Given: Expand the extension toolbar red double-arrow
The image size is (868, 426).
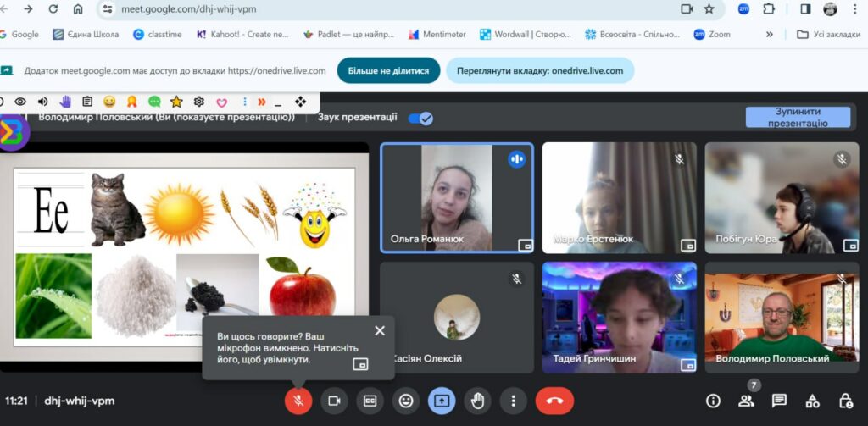Looking at the screenshot, I should 262,102.
